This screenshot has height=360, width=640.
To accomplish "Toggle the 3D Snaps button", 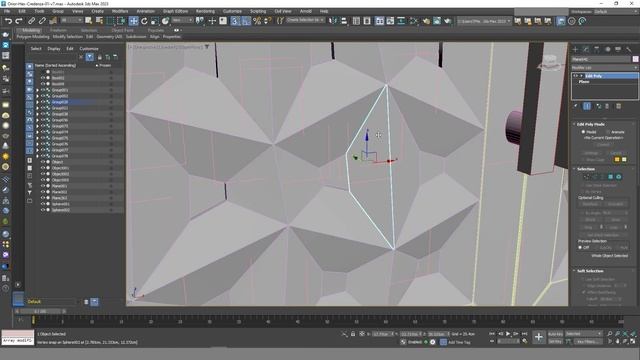I will 235,21.
